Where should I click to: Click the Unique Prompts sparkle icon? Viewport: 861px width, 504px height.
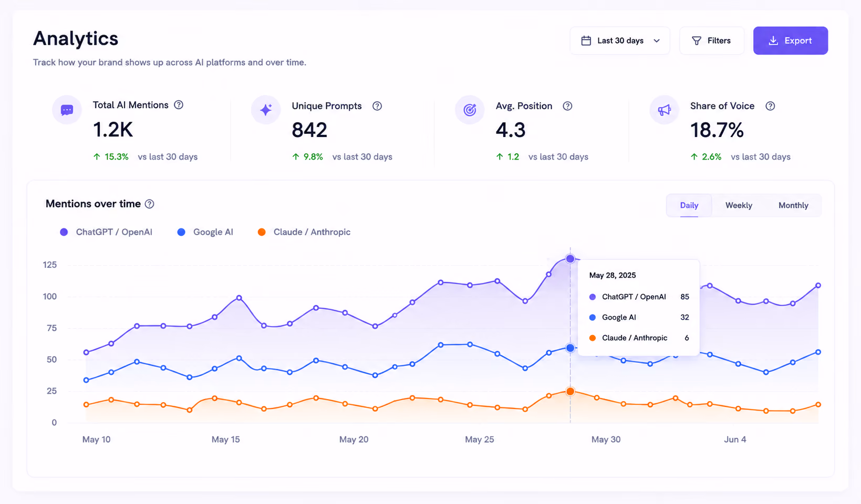(266, 110)
